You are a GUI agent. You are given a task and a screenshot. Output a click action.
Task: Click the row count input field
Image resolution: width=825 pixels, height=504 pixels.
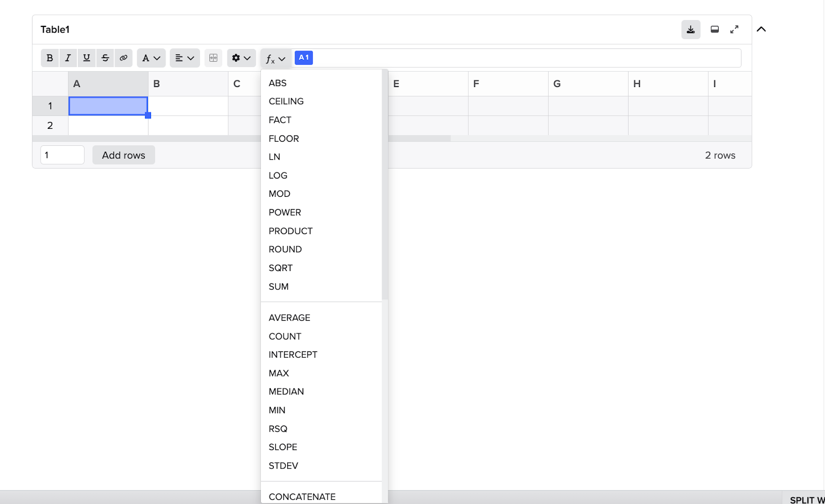pos(62,155)
